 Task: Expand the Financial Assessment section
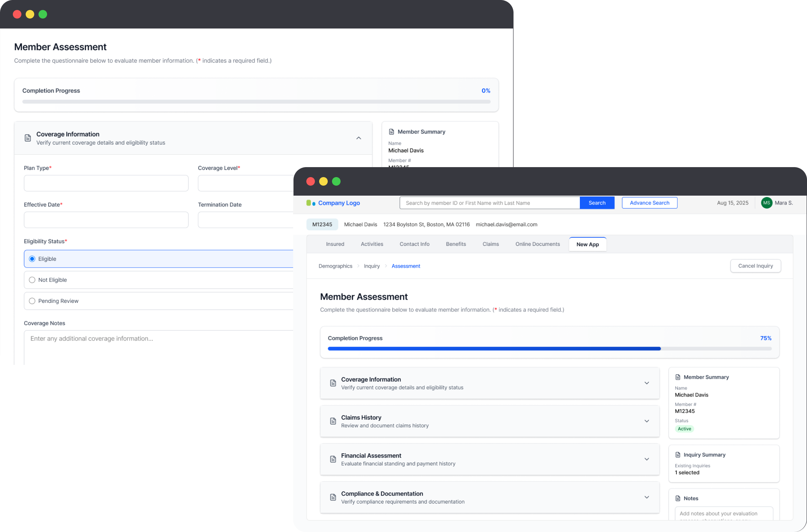(647, 459)
